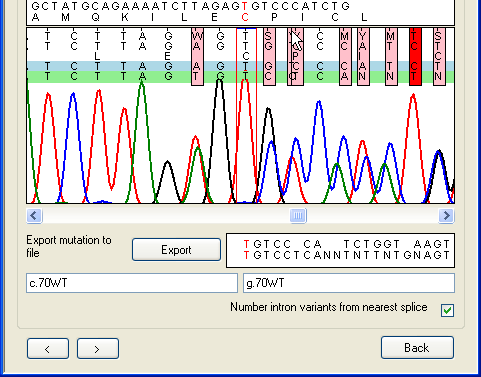The image size is (481, 377).
Task: Select the red-outlined T base call column
Action: tap(246, 116)
